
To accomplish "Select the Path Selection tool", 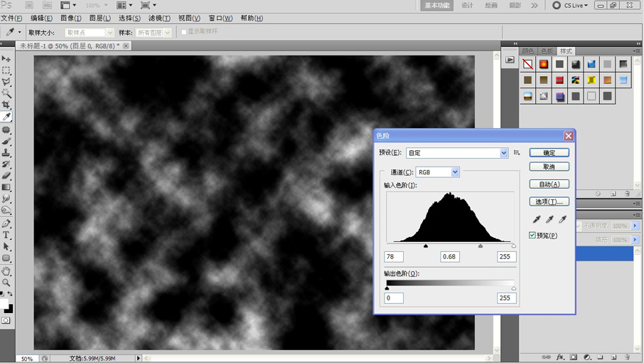I will (6, 247).
